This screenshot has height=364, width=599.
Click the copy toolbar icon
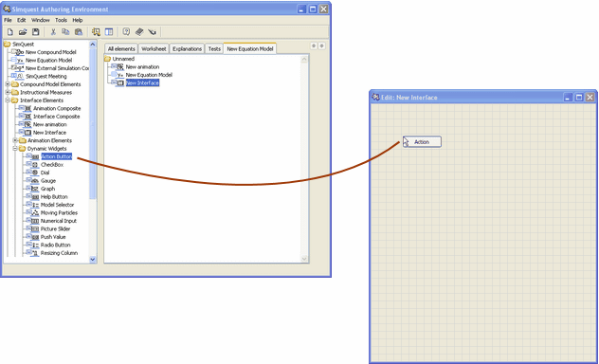(x=65, y=32)
